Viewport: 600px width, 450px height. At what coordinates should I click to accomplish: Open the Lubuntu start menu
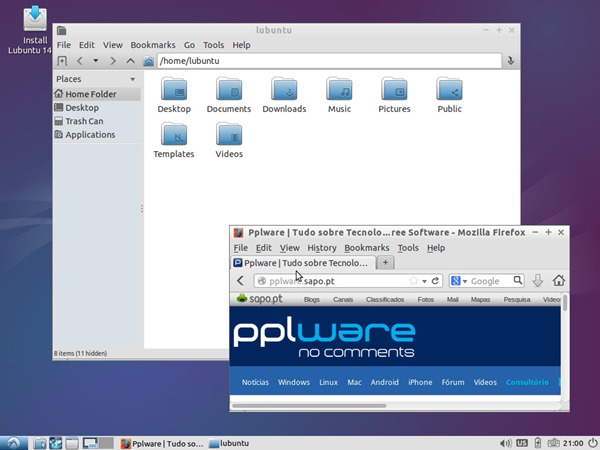14,443
